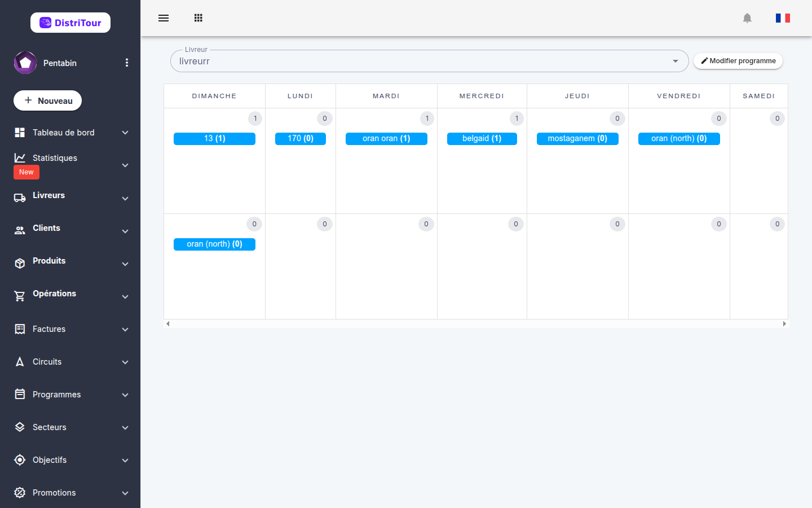Open the Secteurs menu item
The height and width of the screenshot is (508, 812).
pyautogui.click(x=70, y=427)
